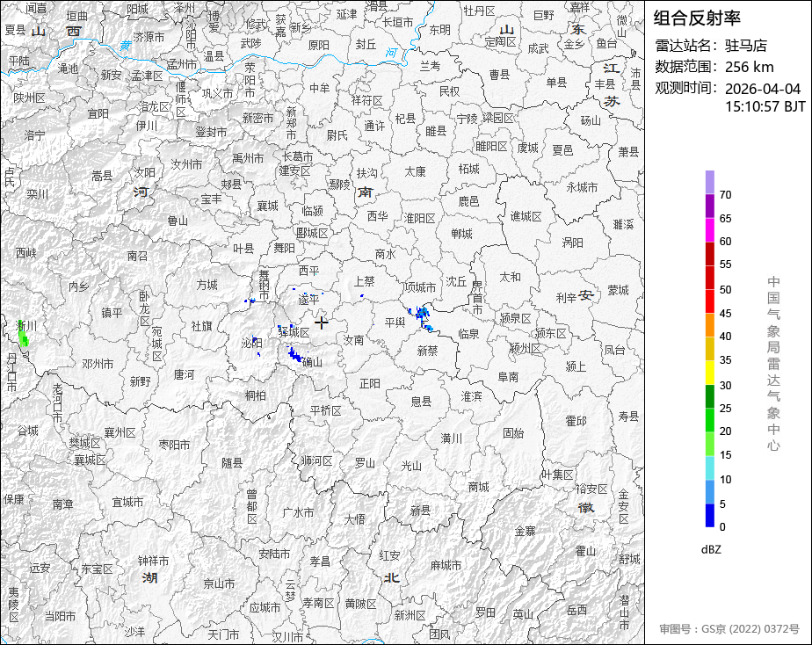Viewport: 812px width, 645px height.
Task: Click the vertical 中国气象局雷达气象中心 credit text
Action: [x=773, y=364]
